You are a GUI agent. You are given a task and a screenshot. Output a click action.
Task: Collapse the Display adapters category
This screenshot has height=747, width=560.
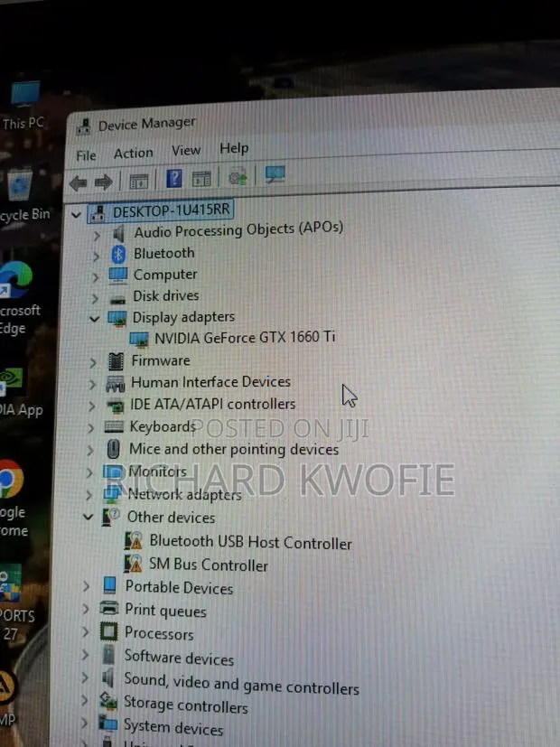click(94, 319)
